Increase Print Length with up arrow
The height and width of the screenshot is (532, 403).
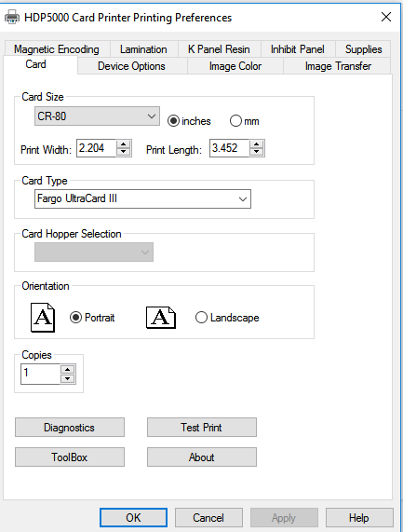pyautogui.click(x=257, y=144)
